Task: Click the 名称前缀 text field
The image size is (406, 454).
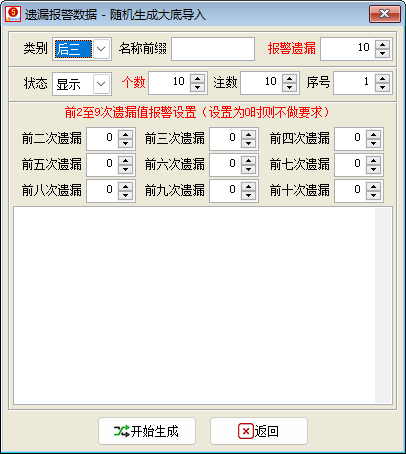Action: [213, 49]
